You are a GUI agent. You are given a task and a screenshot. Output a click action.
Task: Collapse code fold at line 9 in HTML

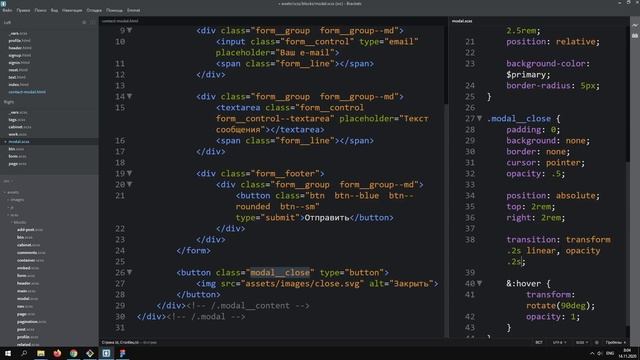(129, 30)
